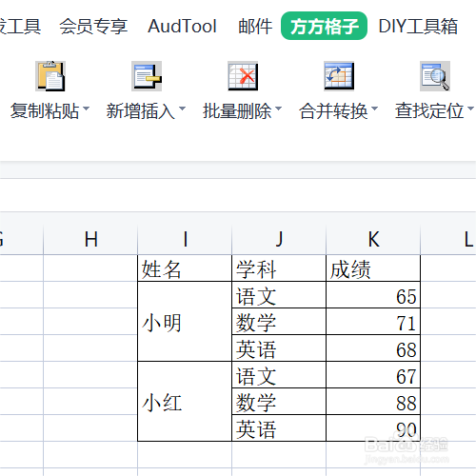
Task: Select 英语 cell in 小明's rows
Action: coord(279,348)
